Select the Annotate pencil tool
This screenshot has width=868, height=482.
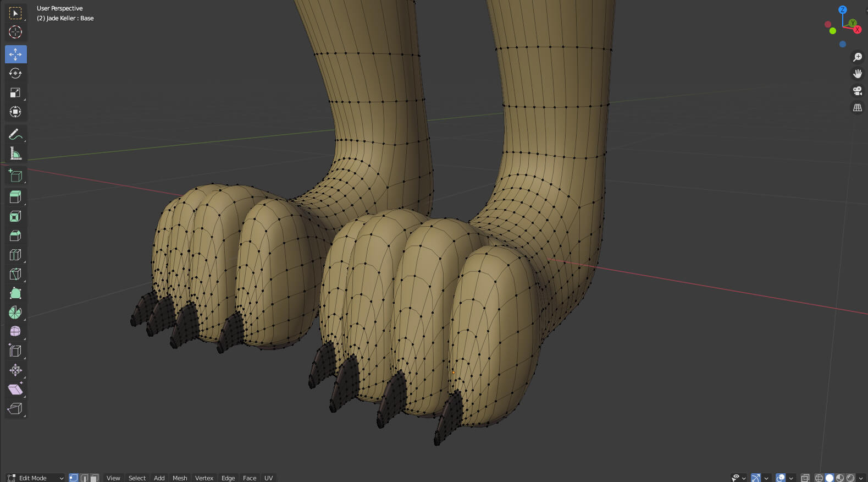pos(15,134)
